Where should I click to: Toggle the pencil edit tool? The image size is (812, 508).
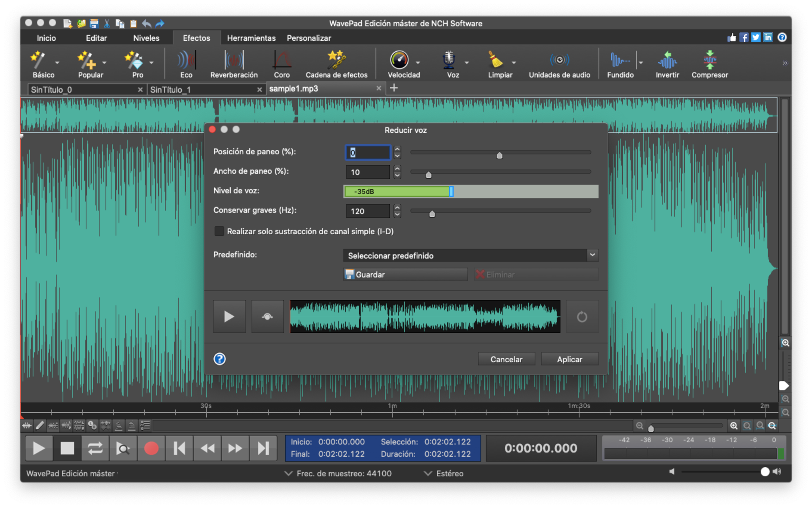[39, 426]
